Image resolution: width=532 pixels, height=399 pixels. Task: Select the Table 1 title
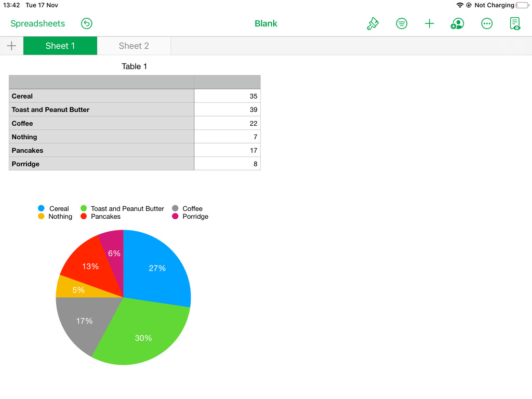pyautogui.click(x=135, y=66)
